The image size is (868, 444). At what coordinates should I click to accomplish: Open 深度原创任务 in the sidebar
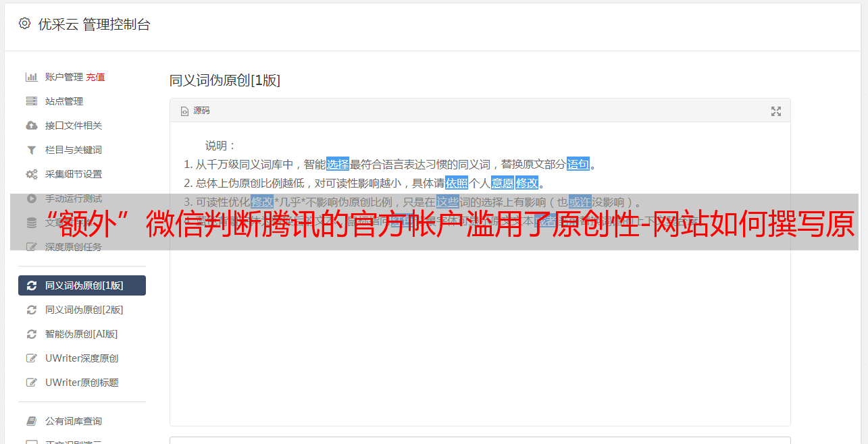(x=82, y=247)
